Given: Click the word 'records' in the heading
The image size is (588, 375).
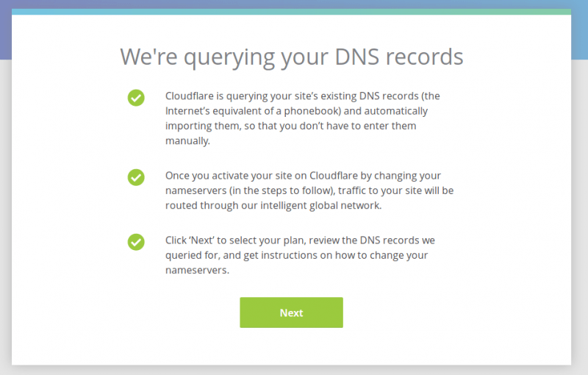Looking at the screenshot, I should (425, 57).
